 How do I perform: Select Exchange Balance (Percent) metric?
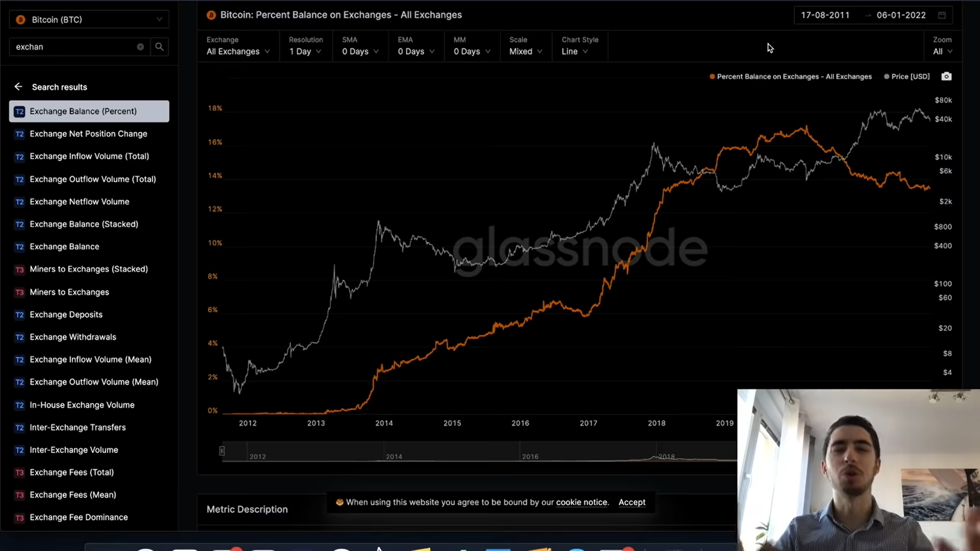tap(89, 111)
